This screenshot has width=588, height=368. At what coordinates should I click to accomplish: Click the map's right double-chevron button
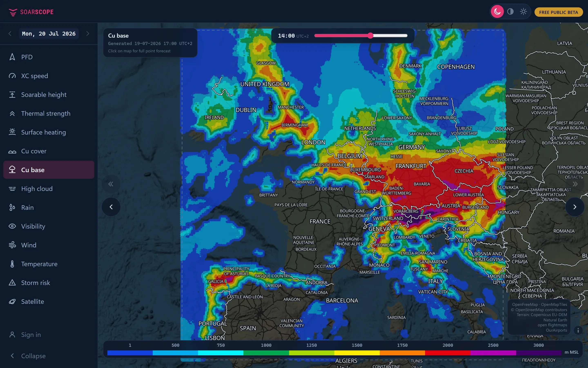(x=575, y=184)
